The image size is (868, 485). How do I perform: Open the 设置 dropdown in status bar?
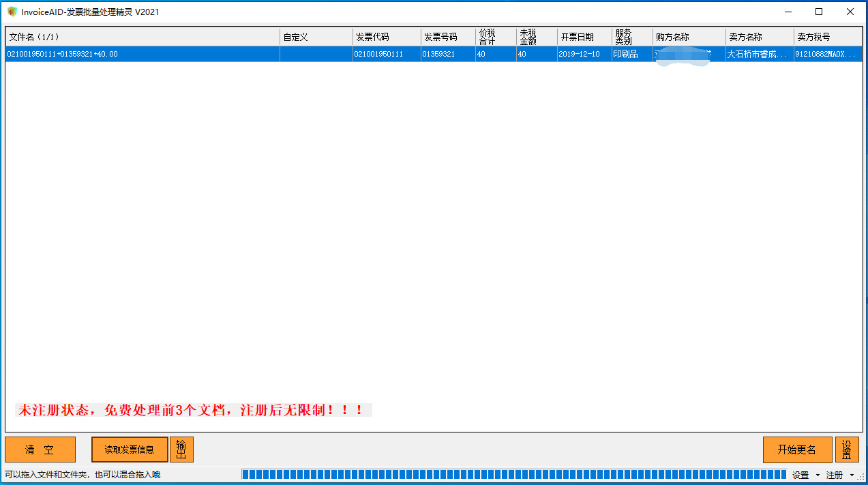pyautogui.click(x=806, y=475)
